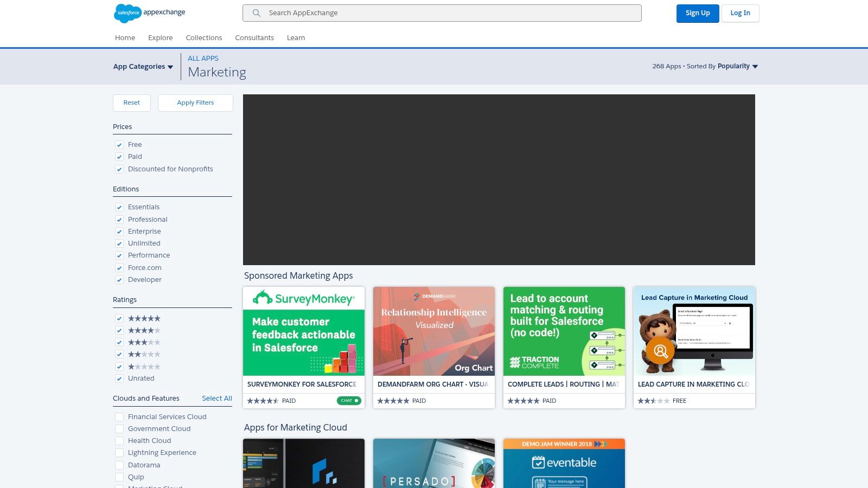Click the DemandFarm card star rating
This screenshot has width=868, height=488.
(x=393, y=401)
